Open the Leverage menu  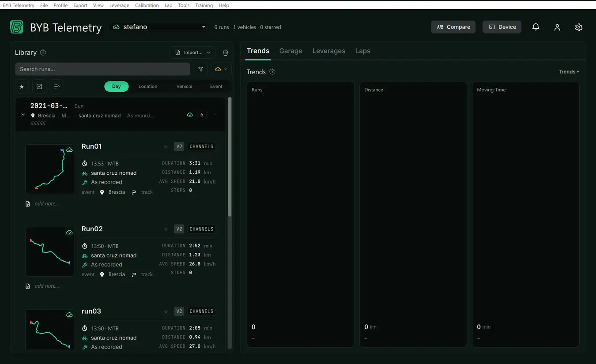pyautogui.click(x=119, y=5)
